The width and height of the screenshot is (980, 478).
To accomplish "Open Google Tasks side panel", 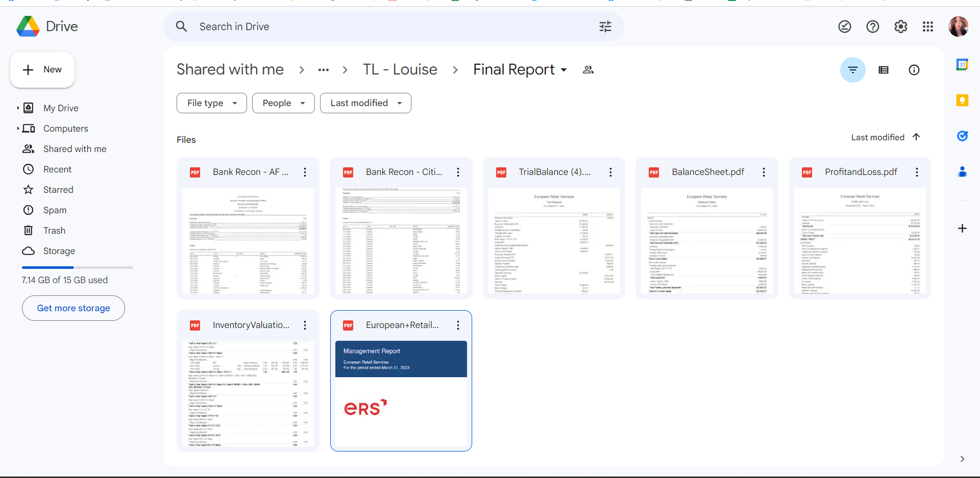I will (x=962, y=136).
